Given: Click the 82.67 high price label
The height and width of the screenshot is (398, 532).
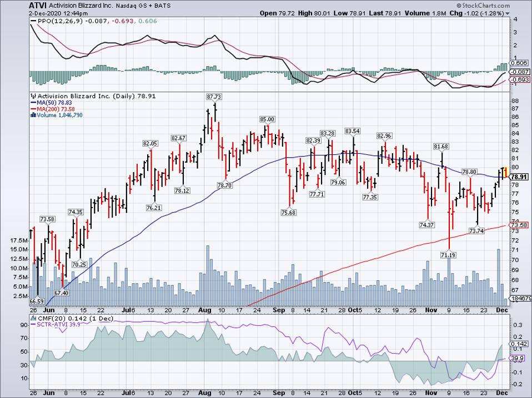Looking at the screenshot, I should [178, 138].
